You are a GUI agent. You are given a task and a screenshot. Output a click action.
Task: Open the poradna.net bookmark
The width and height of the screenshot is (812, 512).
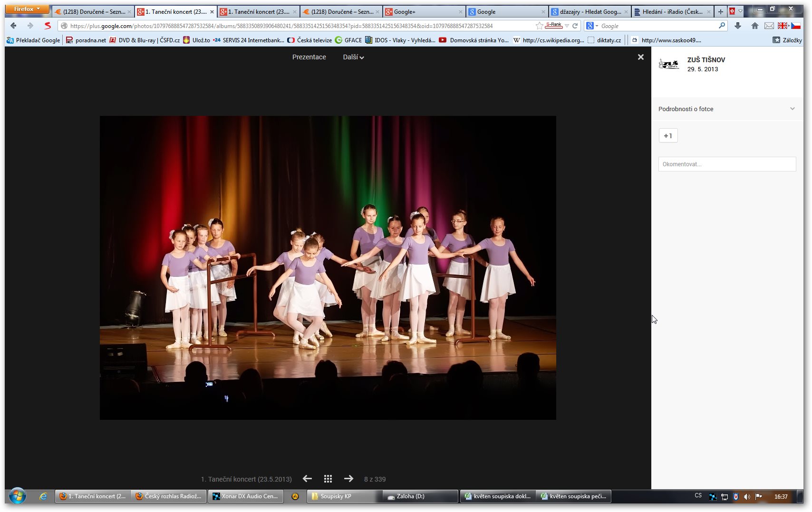click(86, 40)
